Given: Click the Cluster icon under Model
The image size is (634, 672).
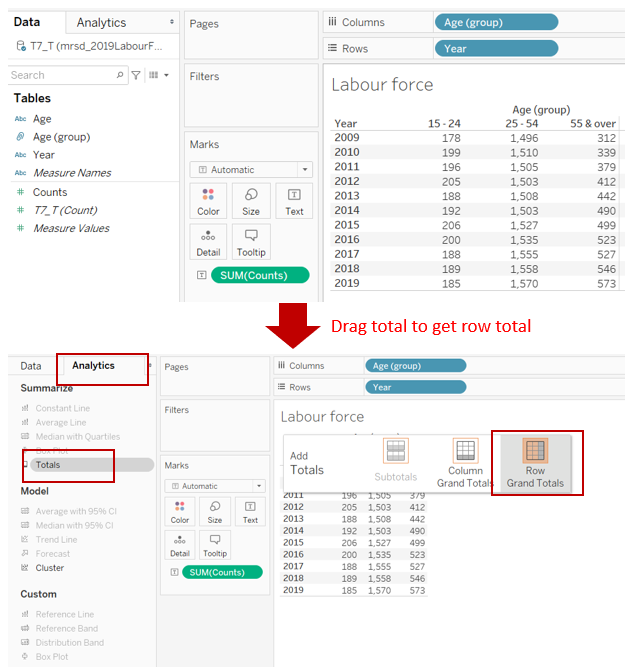Looking at the screenshot, I should [25, 568].
